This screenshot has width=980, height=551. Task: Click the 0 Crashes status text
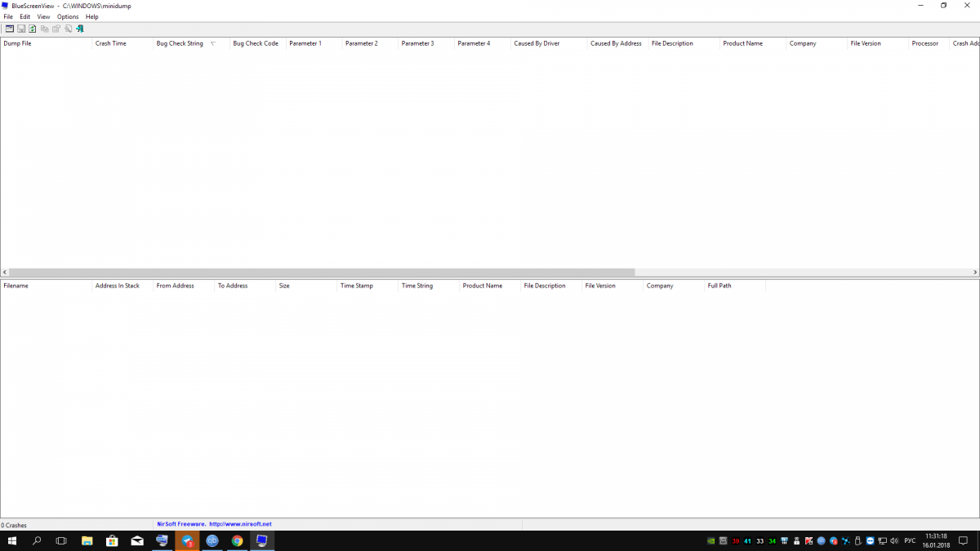point(14,525)
